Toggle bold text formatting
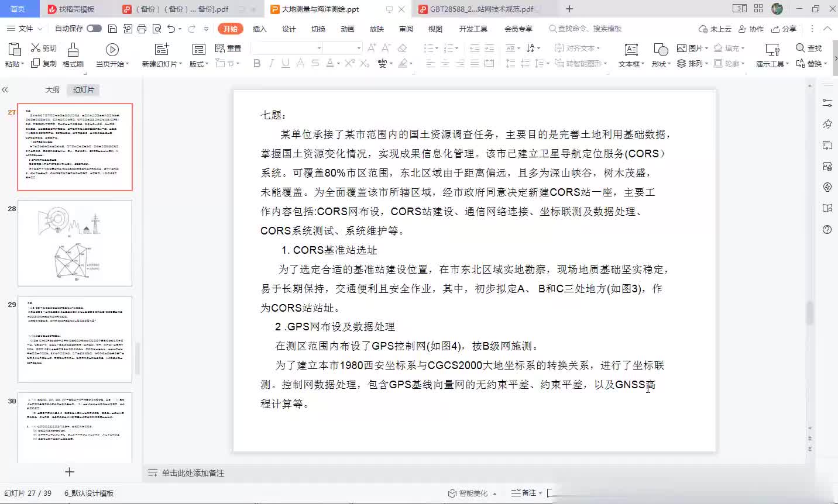Viewport: 838px width, 504px height. tap(257, 63)
